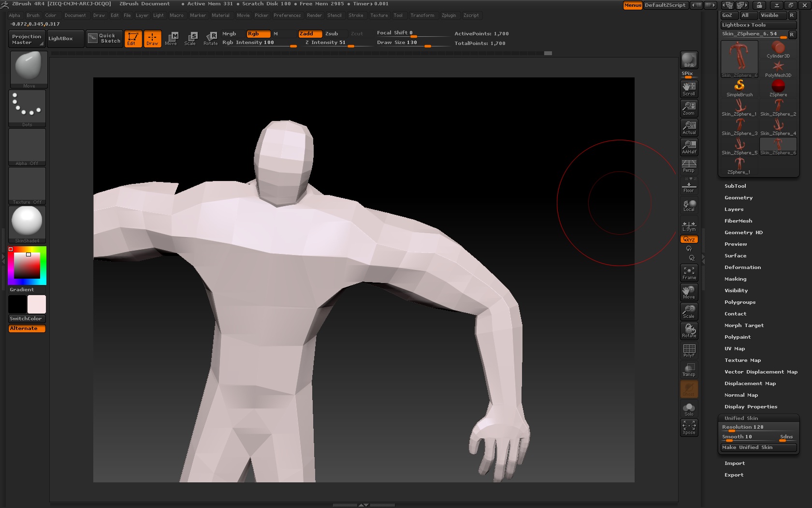Click the Frame mesh icon
The width and height of the screenshot is (812, 508).
pos(689,273)
